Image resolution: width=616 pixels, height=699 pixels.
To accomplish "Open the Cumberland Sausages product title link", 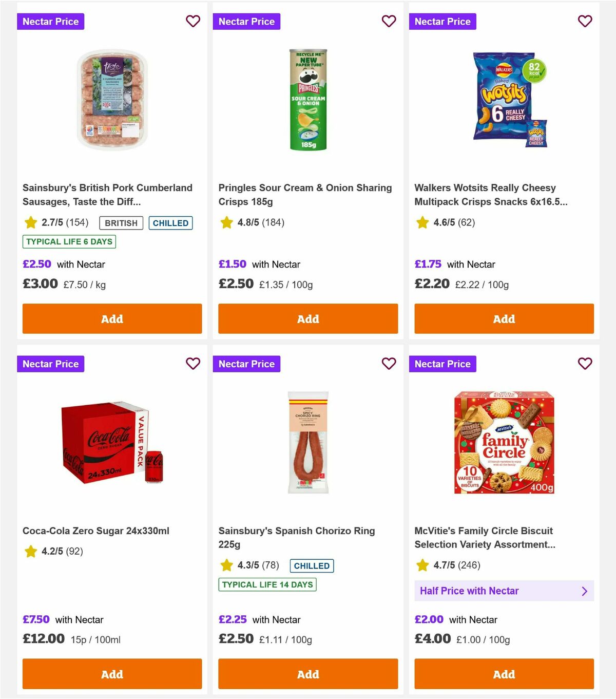I will (x=107, y=195).
